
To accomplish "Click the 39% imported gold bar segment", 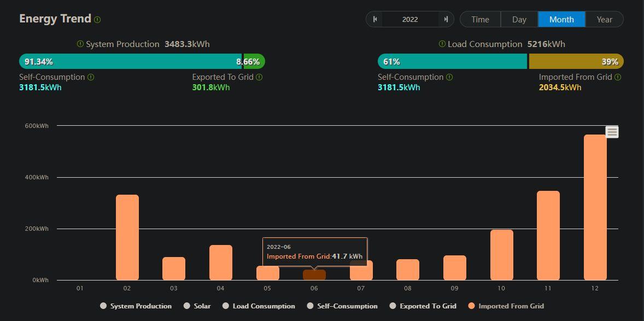I will (x=576, y=61).
